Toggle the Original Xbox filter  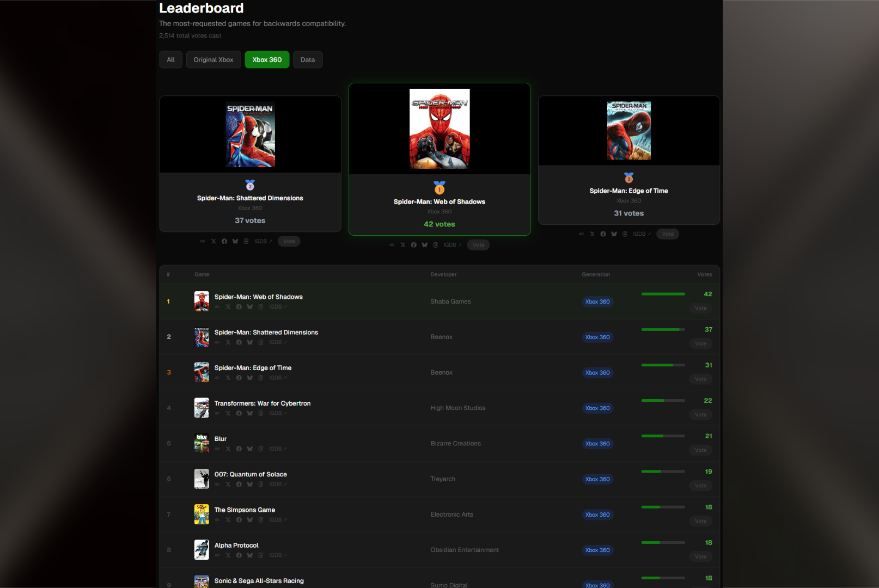point(213,59)
